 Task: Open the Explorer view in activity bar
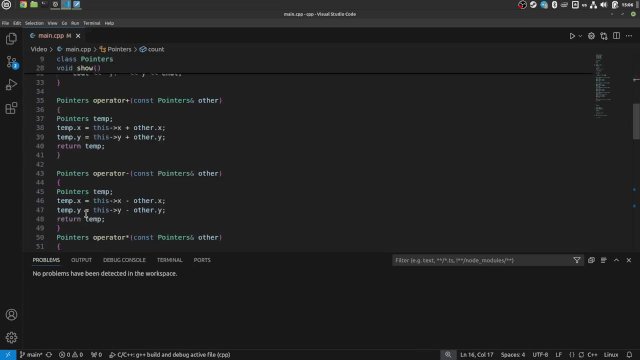(11, 39)
